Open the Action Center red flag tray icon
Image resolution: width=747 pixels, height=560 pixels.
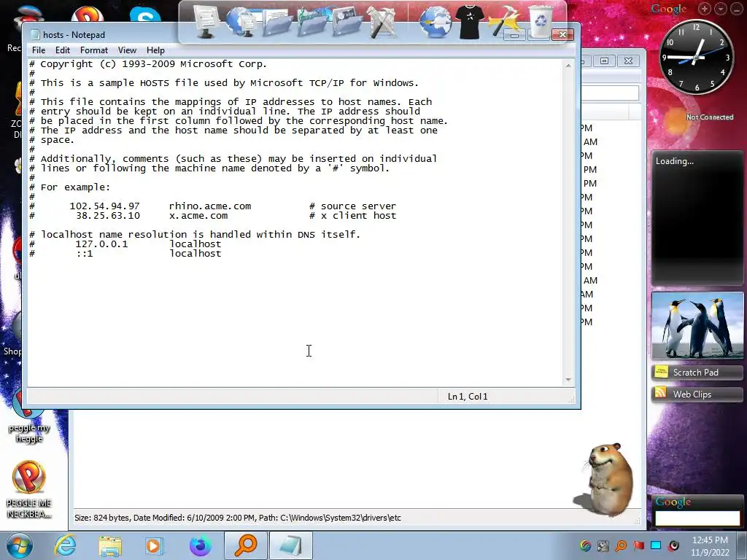tap(638, 545)
